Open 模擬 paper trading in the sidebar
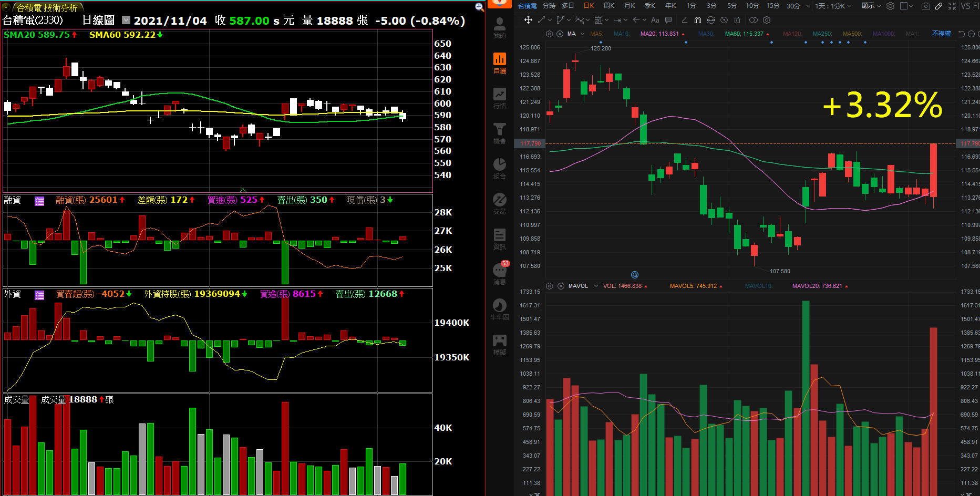Viewport: 980px width, 496px height. [499, 345]
